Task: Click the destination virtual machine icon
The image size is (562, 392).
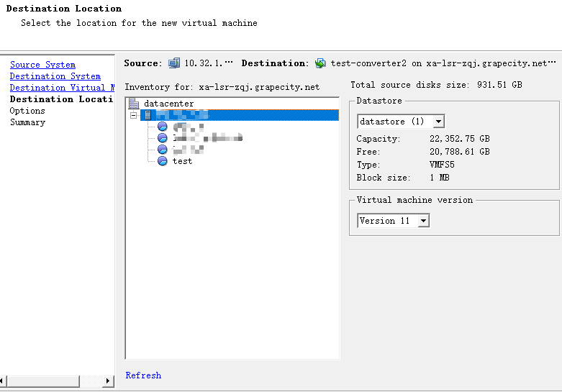Action: tap(320, 63)
